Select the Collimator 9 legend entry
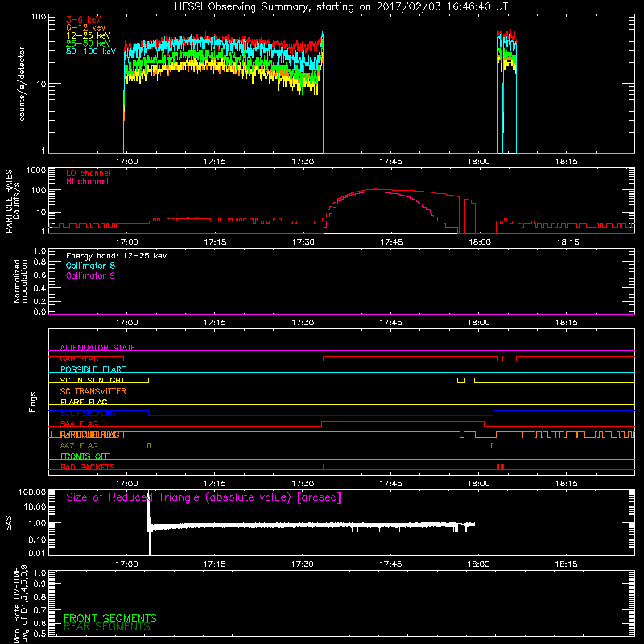This screenshot has height=644, width=644. point(90,275)
